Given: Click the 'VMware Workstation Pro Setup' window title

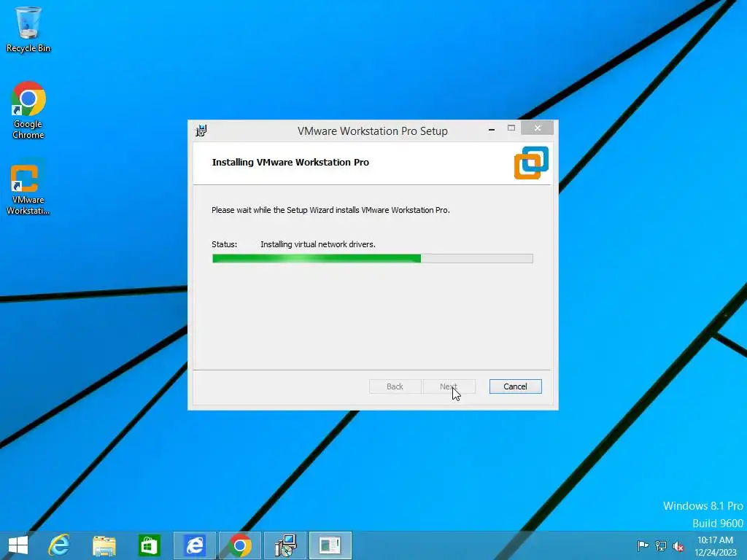Looking at the screenshot, I should tap(373, 131).
